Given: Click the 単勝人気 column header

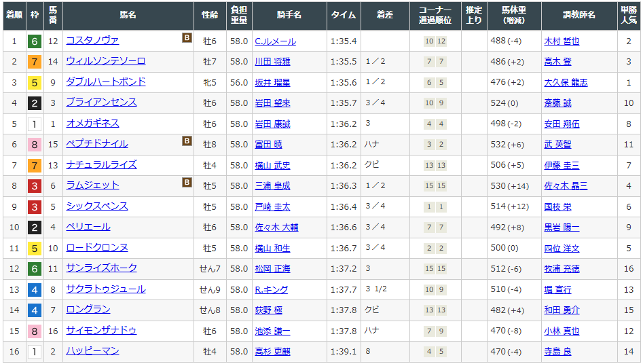Looking at the screenshot, I should pyautogui.click(x=629, y=15).
